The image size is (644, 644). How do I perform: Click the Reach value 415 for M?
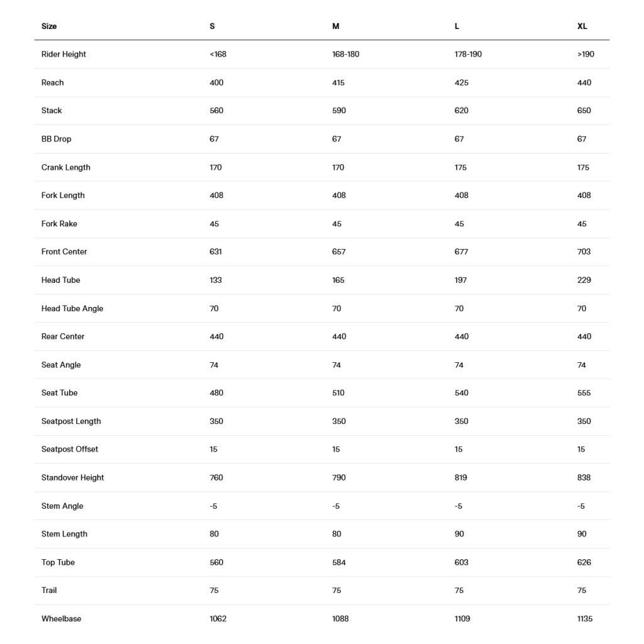pos(338,82)
